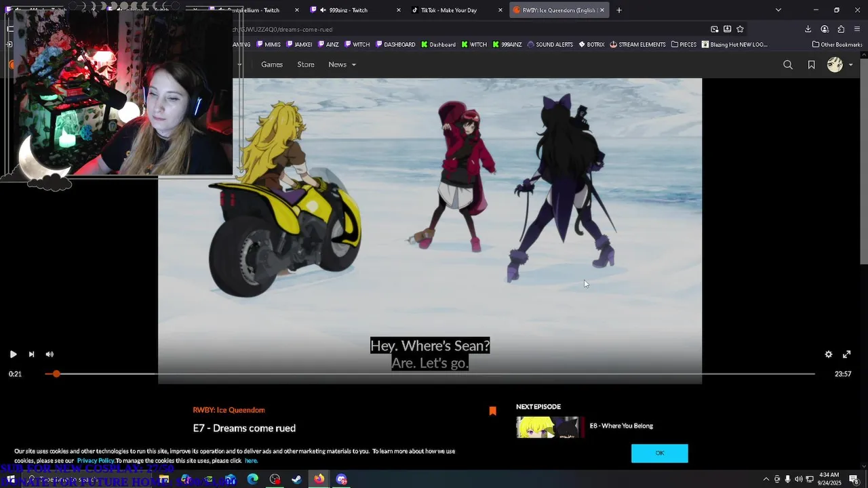Screen dimensions: 868x488
Task: Open the BOTRIX bookmark
Action: [x=591, y=45]
